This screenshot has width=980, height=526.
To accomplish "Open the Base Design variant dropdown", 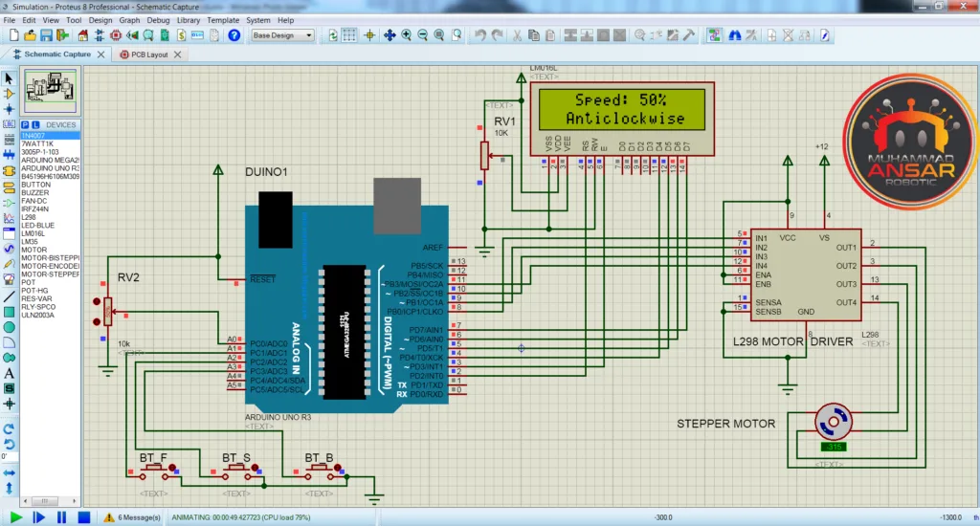I will pos(282,35).
